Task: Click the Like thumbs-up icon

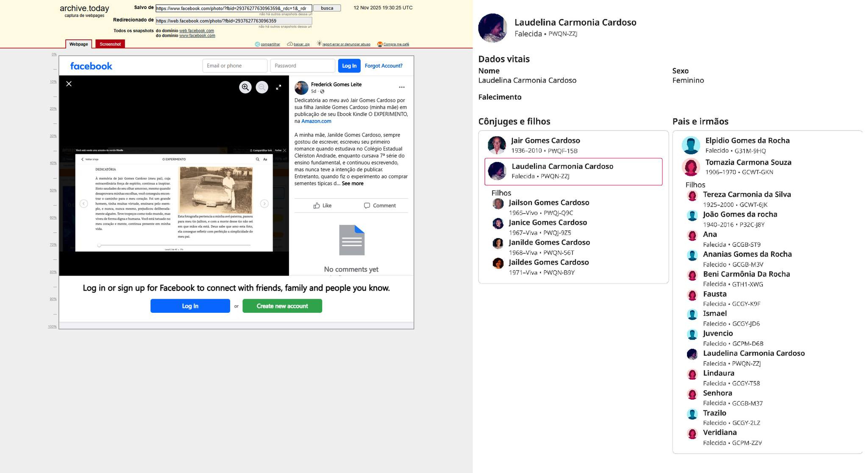Action: [x=317, y=206]
